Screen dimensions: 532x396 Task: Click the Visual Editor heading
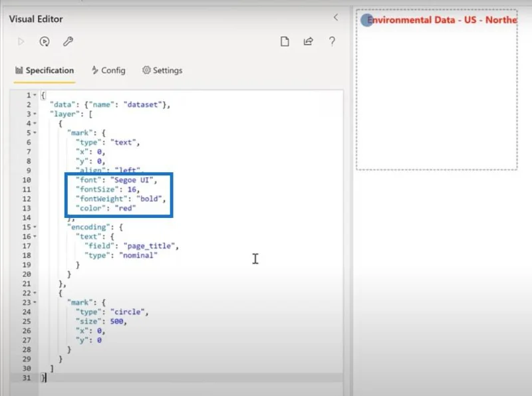point(36,19)
